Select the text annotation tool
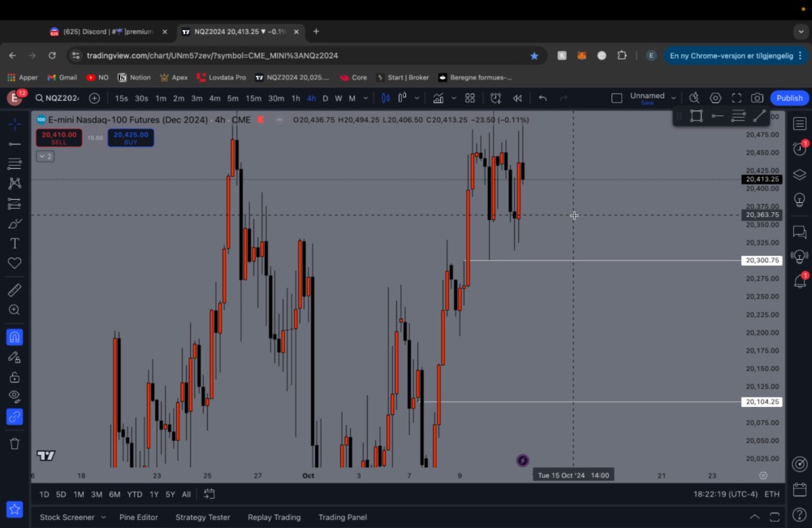Image resolution: width=812 pixels, height=528 pixels. tap(15, 244)
